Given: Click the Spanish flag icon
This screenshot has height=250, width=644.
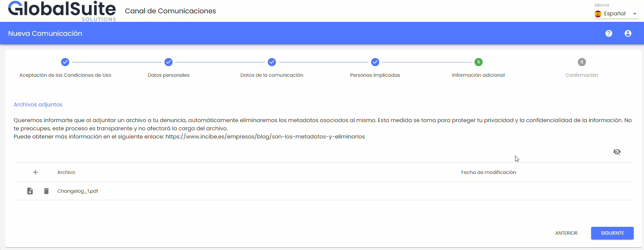Looking at the screenshot, I should 598,14.
